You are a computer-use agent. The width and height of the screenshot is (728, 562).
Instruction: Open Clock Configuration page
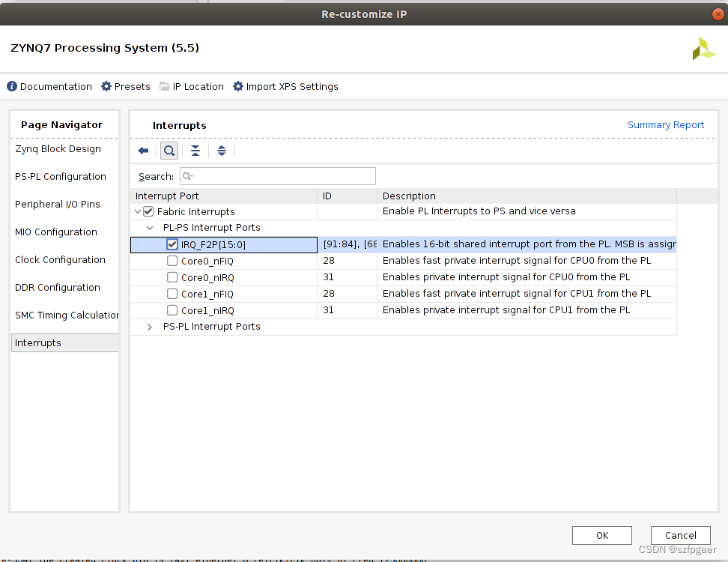click(x=61, y=259)
